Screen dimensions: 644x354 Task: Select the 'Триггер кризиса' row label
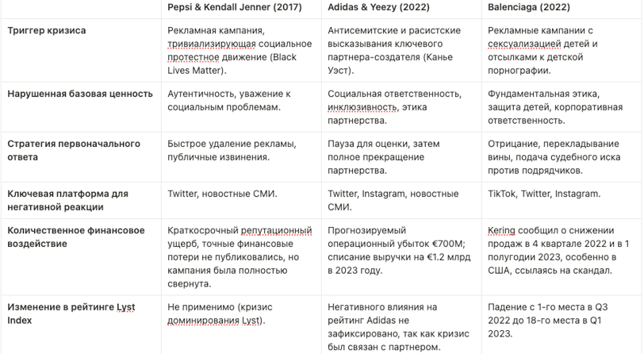point(47,30)
